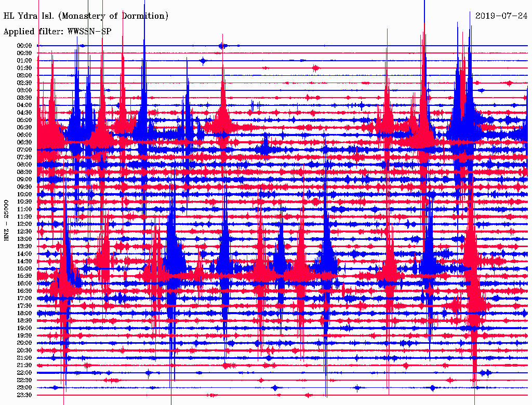Select the 14:00 time label
Image resolution: width=532 pixels, height=405 pixels.
(x=24, y=254)
